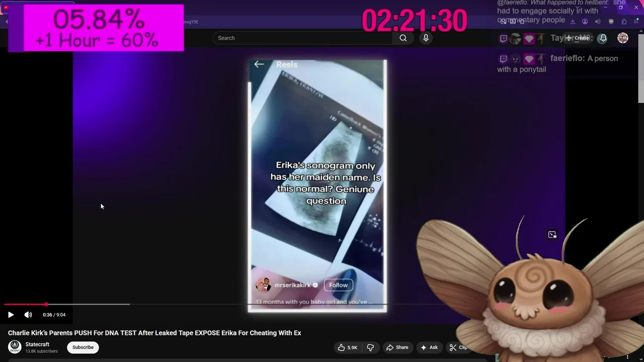The height and width of the screenshot is (362, 644).
Task: Open the Statecraft channel name link
Action: point(37,344)
